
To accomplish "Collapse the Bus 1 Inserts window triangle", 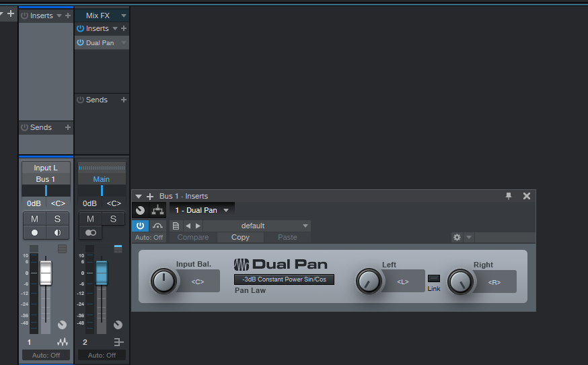I will [139, 197].
